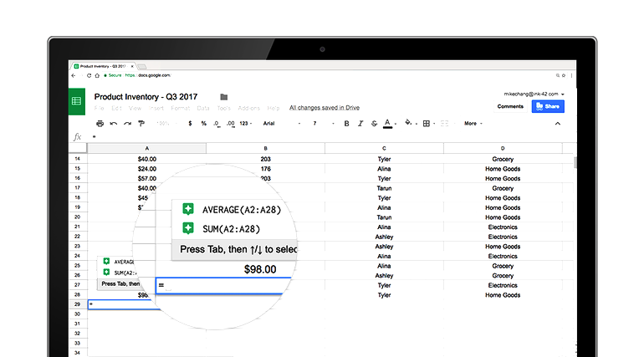644x357 pixels.
Task: Open the font size dropdown
Action: click(323, 123)
